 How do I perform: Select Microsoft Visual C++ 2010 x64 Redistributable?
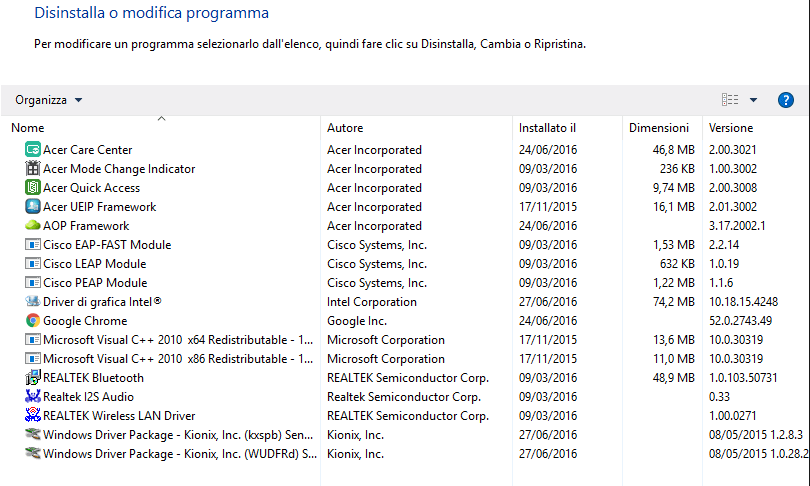pos(180,340)
